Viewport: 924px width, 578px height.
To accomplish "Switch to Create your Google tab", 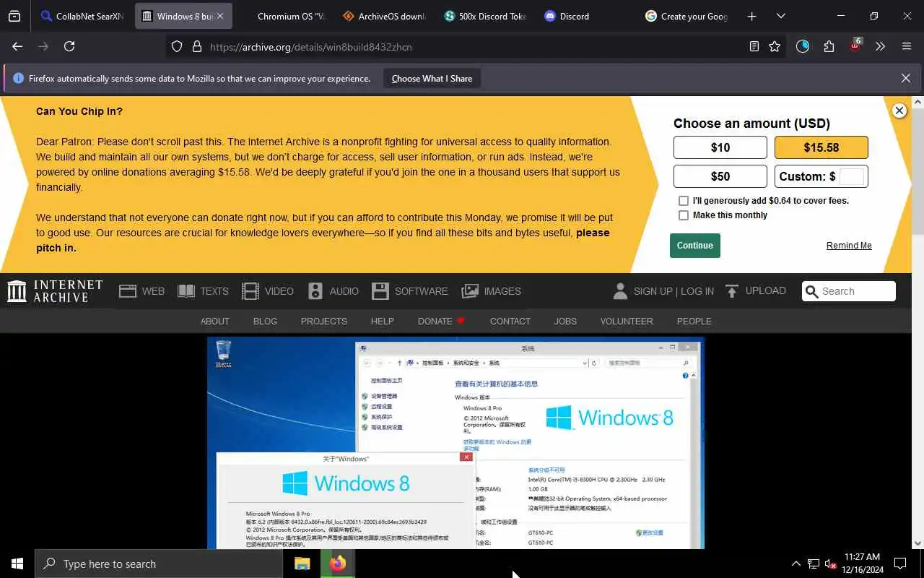I will tap(687, 16).
